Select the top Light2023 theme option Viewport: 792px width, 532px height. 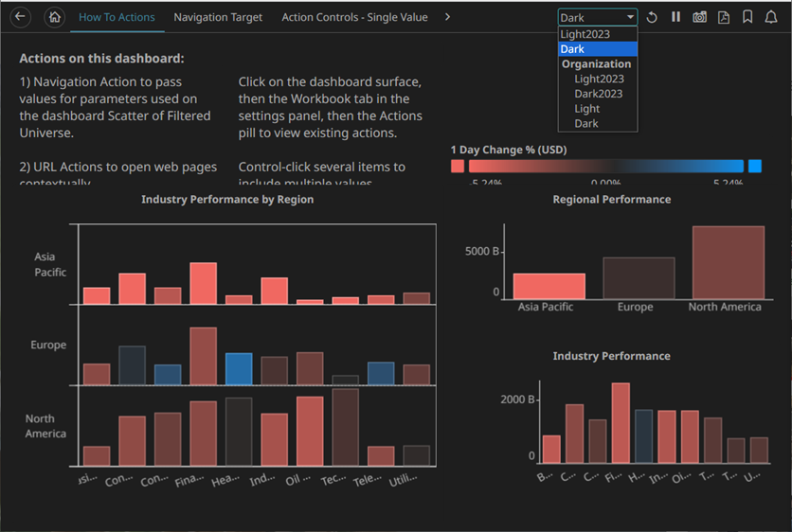point(585,34)
